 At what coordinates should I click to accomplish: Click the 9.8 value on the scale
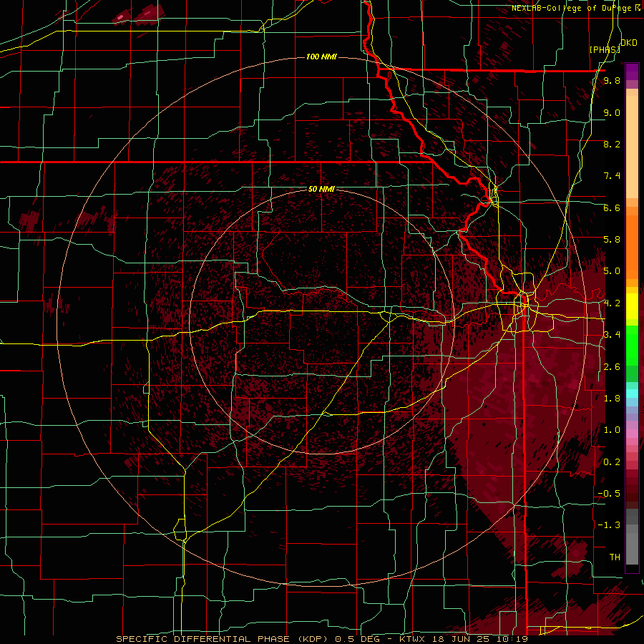(612, 81)
